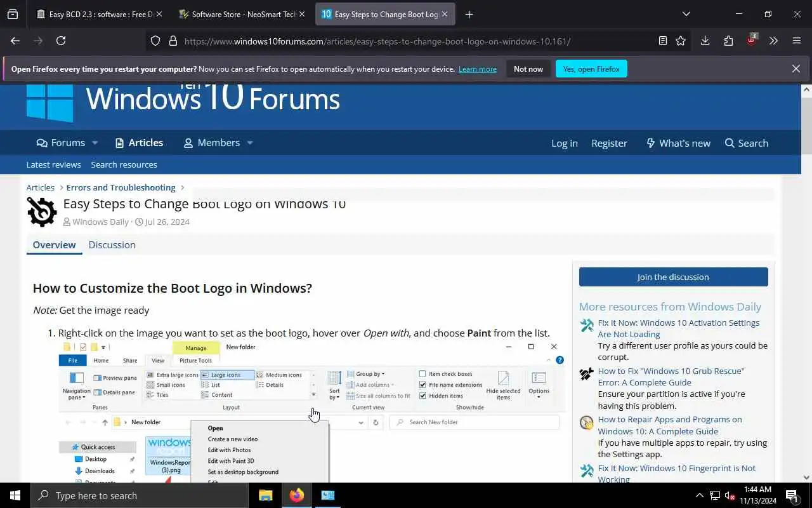Select the Discussion tab
Image resolution: width=812 pixels, height=508 pixels.
click(x=112, y=244)
